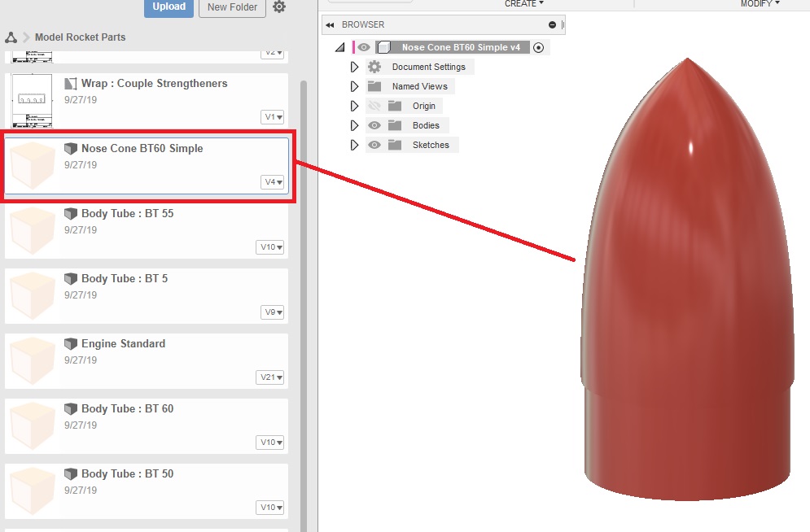The height and width of the screenshot is (532, 810).
Task: Open the V4 version dropdown on Nose Cone
Action: [270, 182]
